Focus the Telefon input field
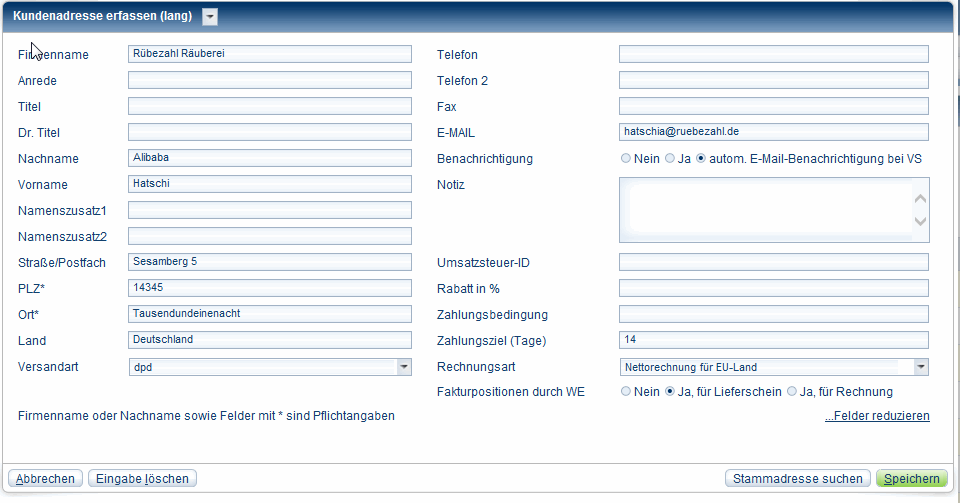The height and width of the screenshot is (503, 960). 773,54
